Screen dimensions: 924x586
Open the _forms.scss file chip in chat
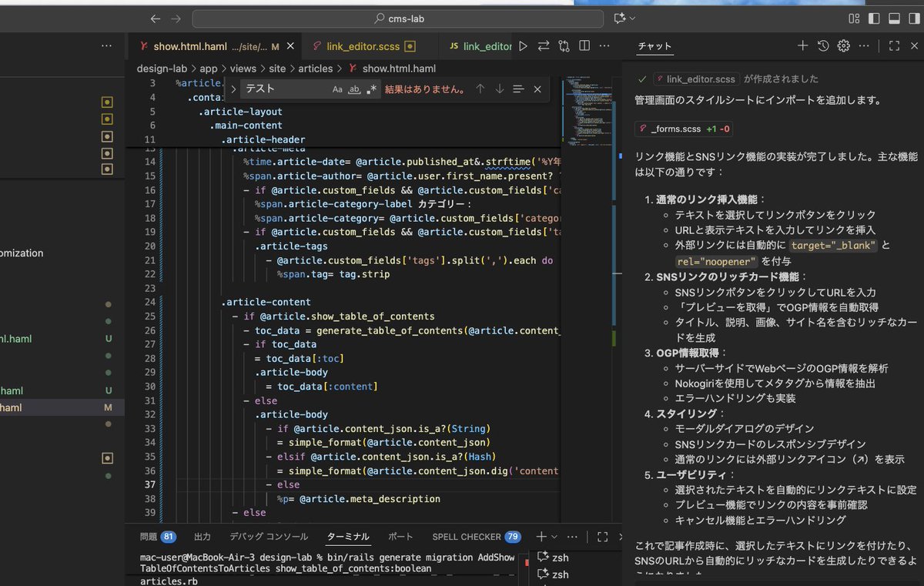(x=684, y=129)
